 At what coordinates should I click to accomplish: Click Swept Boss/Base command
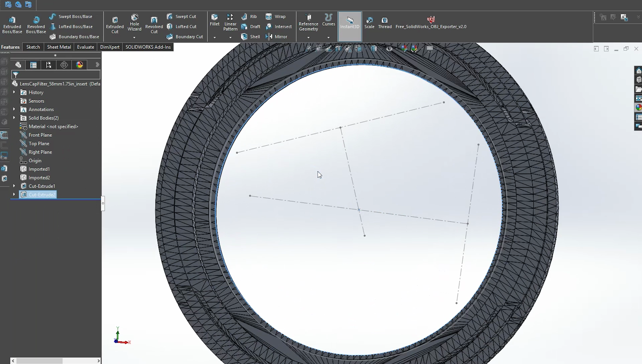coord(71,16)
